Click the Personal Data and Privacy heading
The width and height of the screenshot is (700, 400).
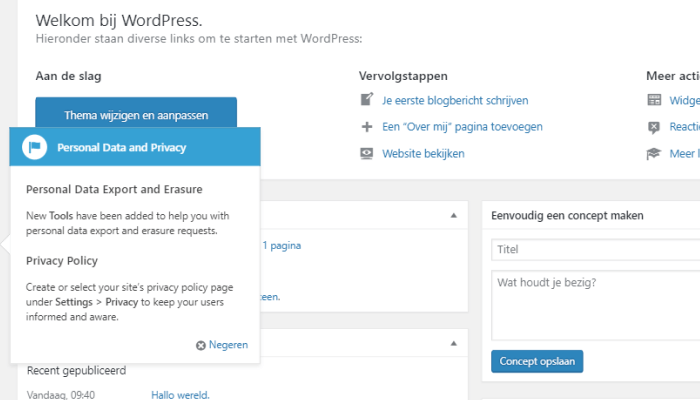(121, 147)
